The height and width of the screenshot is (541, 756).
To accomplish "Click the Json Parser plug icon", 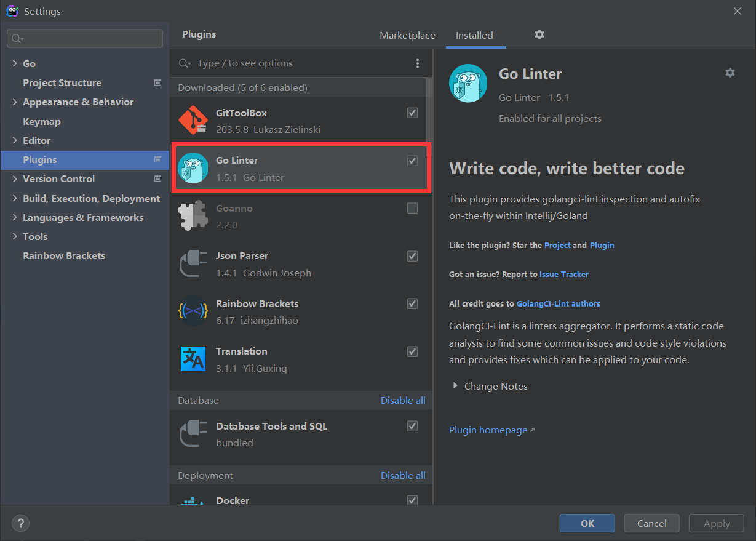I will pos(193,264).
